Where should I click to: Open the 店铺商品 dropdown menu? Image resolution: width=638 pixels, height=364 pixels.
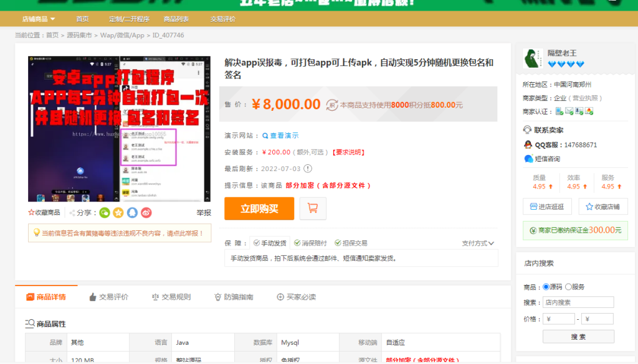[39, 19]
